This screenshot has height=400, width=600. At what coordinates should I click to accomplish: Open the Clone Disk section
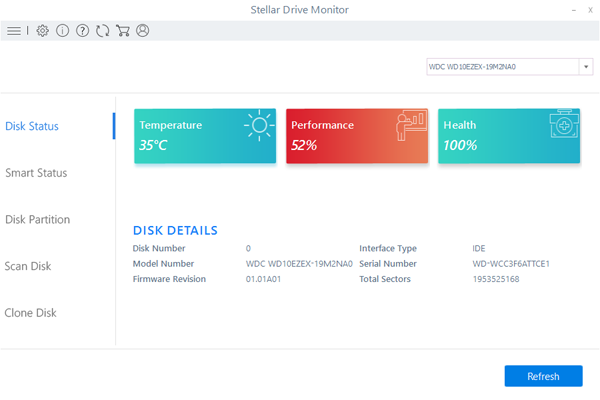(x=31, y=313)
